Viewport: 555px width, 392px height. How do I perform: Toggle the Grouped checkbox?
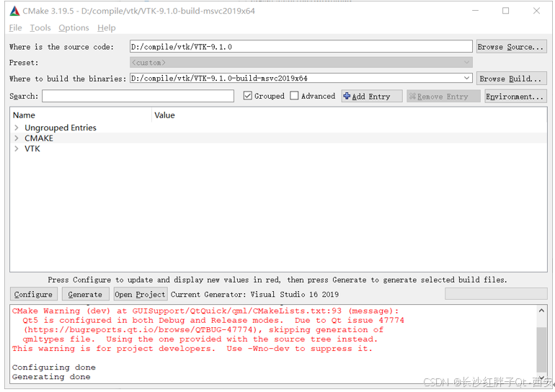[x=248, y=96]
